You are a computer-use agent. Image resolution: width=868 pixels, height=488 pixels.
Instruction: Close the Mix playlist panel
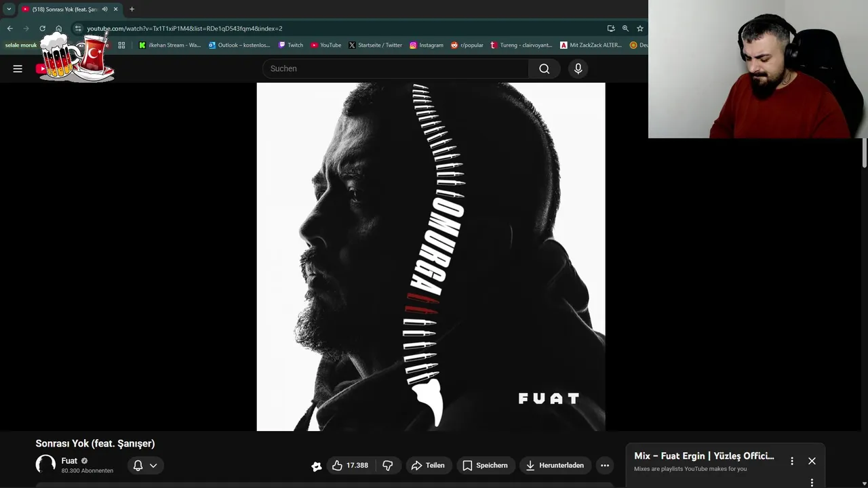coord(812,461)
